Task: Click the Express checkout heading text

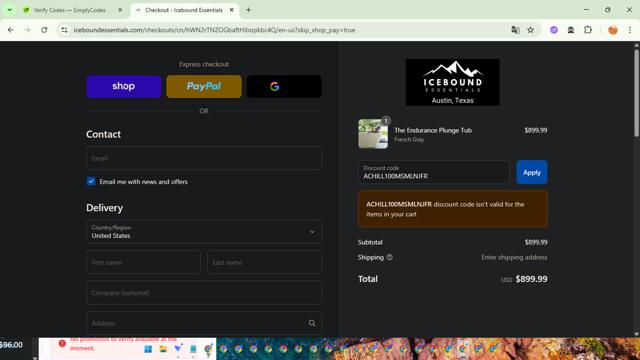Action: point(204,64)
